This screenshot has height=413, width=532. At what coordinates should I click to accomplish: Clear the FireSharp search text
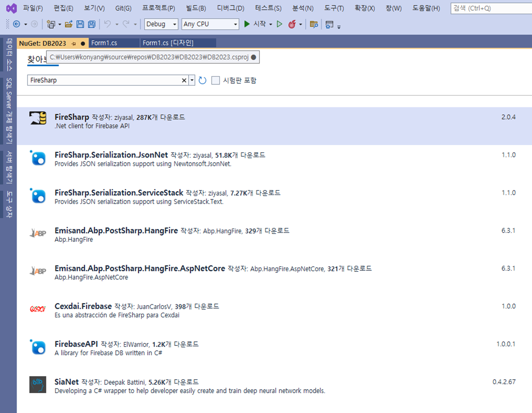point(184,81)
